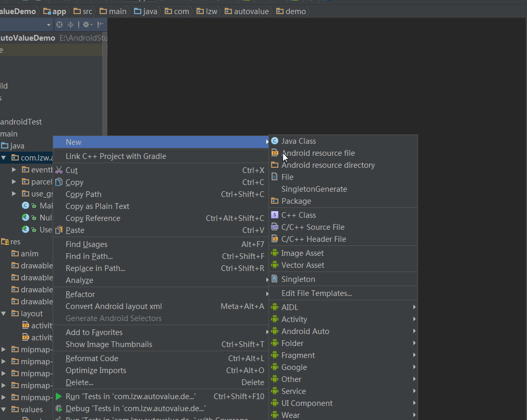This screenshot has height=420, width=527.
Task: Click the C++ Class icon
Action: pyautogui.click(x=275, y=215)
